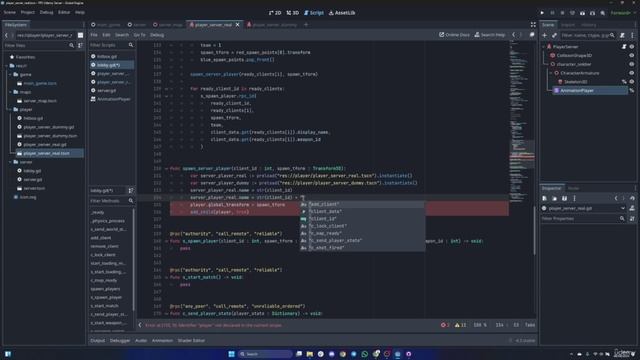Toggle visibility of the CollisionShape3D node
640x360 pixels.
(632, 56)
